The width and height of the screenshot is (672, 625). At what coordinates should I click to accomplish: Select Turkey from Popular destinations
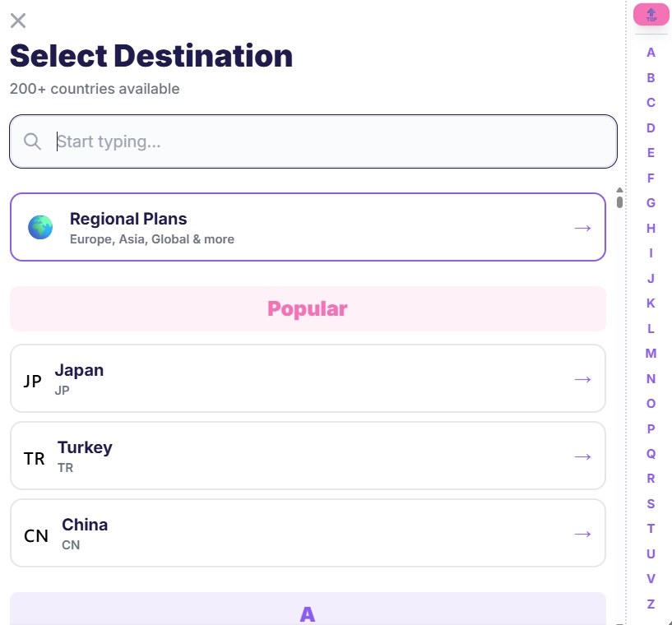[x=308, y=456]
